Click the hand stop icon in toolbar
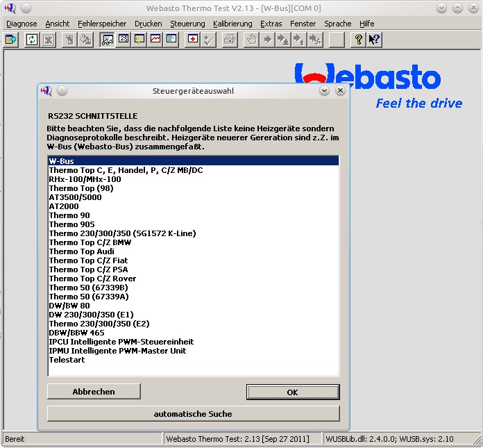Image resolution: width=483 pixels, height=448 pixels. [252, 40]
